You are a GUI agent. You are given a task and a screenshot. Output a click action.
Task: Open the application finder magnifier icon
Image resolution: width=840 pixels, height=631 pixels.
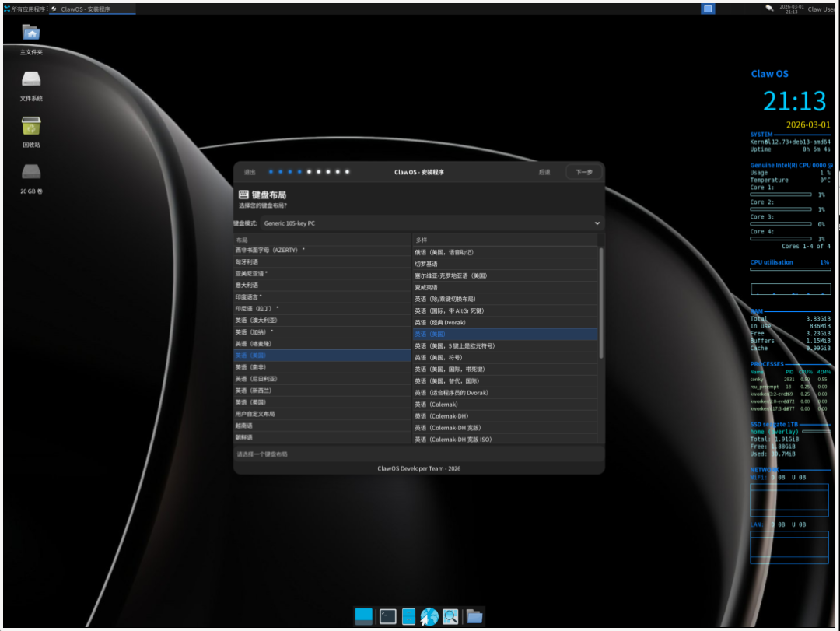(x=450, y=616)
